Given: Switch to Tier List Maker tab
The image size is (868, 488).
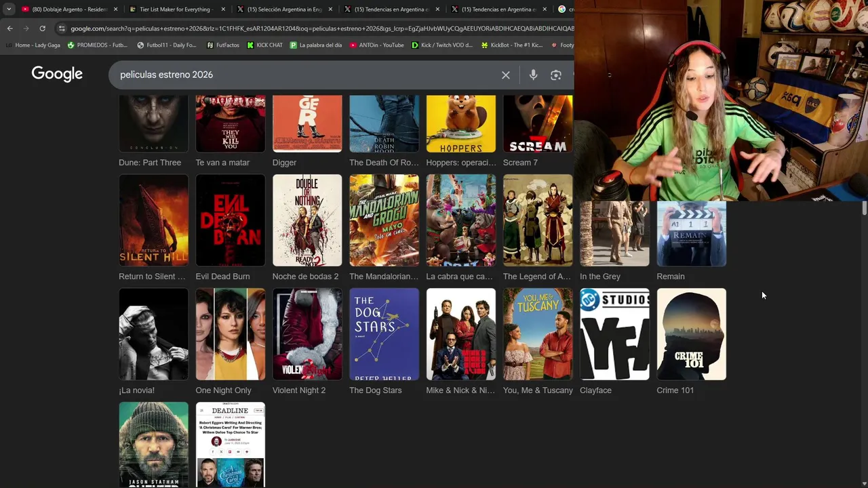Looking at the screenshot, I should point(177,9).
